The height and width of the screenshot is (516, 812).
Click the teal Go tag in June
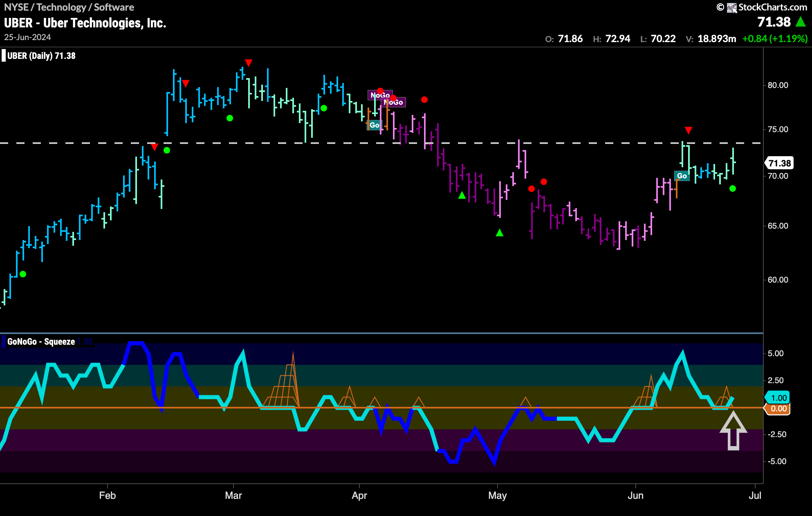coord(682,176)
